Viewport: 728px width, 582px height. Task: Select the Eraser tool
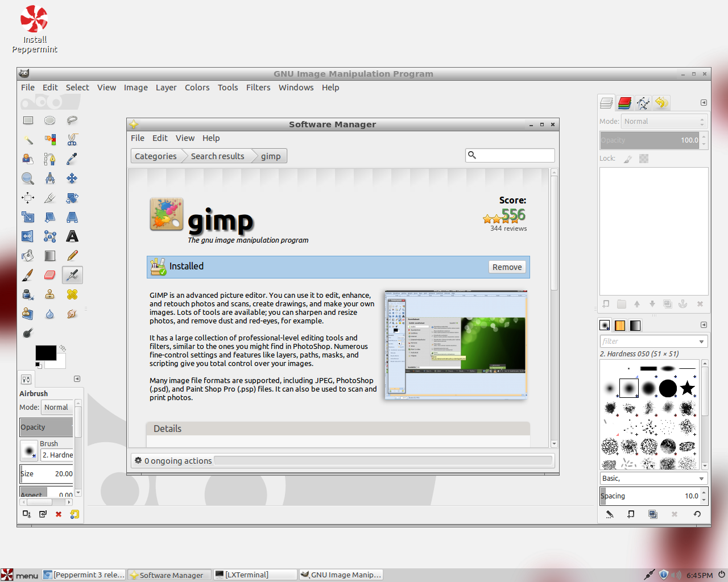[x=49, y=275]
